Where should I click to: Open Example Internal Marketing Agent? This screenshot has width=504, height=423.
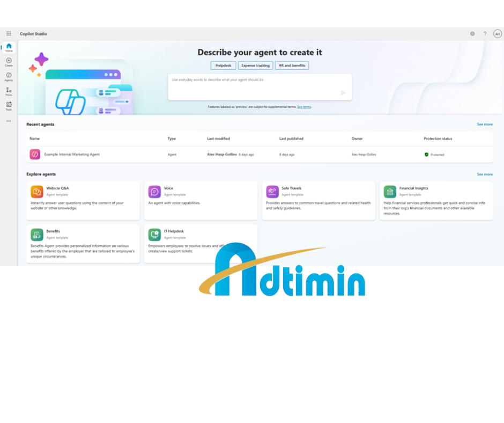pos(72,155)
